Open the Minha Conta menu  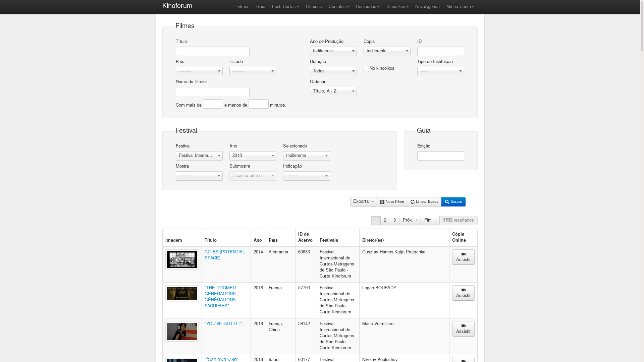(x=460, y=7)
